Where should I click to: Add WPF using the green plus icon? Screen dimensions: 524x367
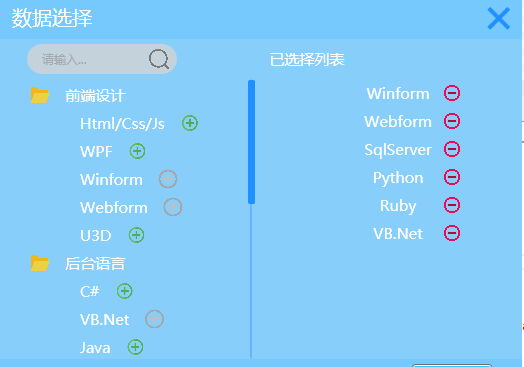click(137, 151)
